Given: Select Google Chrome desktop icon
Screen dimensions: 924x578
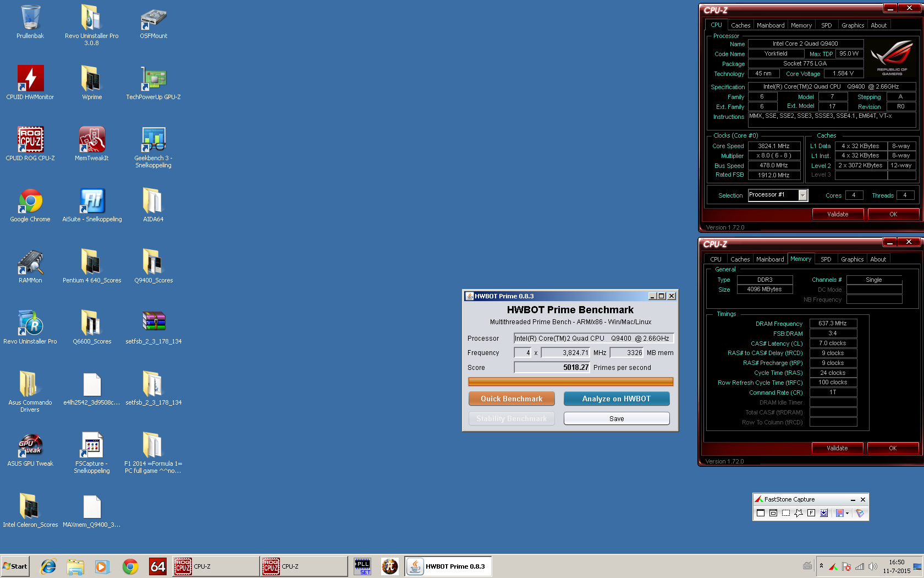Looking at the screenshot, I should click(x=30, y=205).
